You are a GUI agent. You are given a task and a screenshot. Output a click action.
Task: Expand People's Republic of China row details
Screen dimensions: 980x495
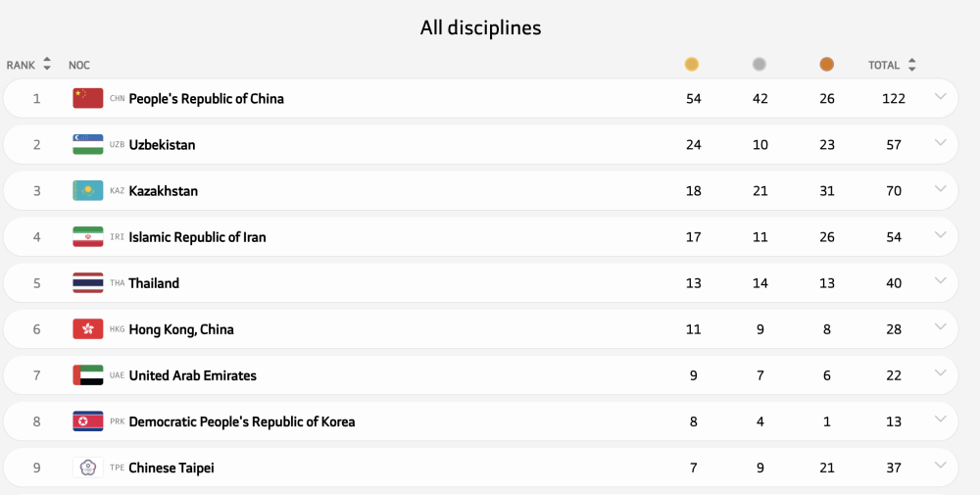[941, 96]
